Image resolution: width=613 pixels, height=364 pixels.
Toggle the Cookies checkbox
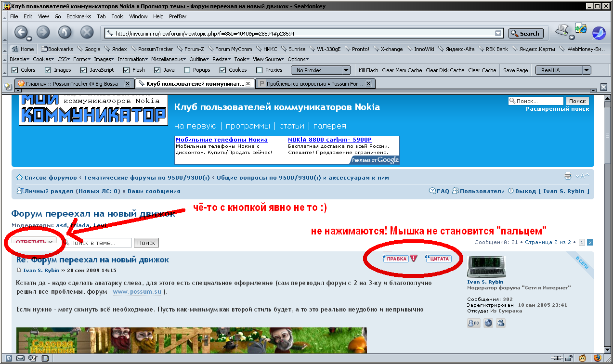[222, 70]
